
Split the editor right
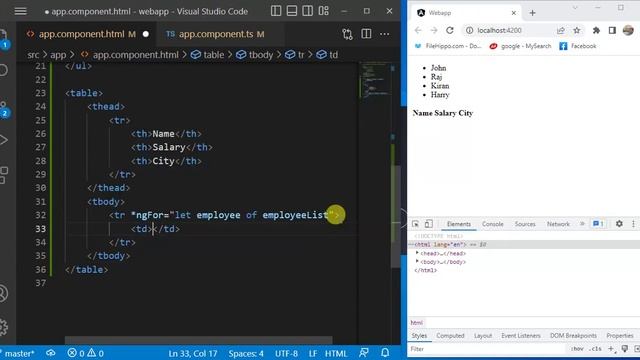pyautogui.click(x=367, y=34)
